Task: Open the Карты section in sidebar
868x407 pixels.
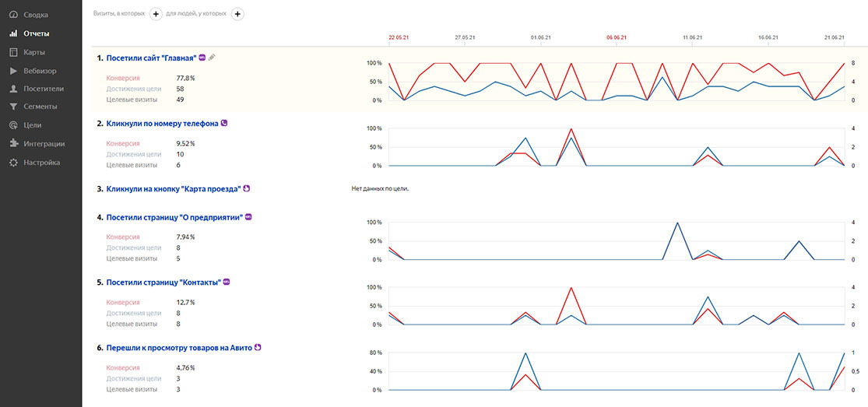Action: pos(33,52)
